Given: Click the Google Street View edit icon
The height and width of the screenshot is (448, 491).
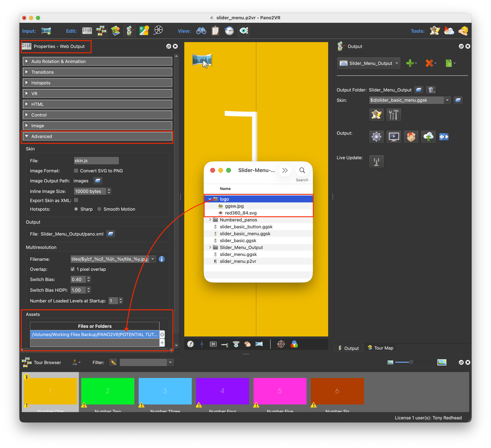Looking at the screenshot, I should coord(144,31).
